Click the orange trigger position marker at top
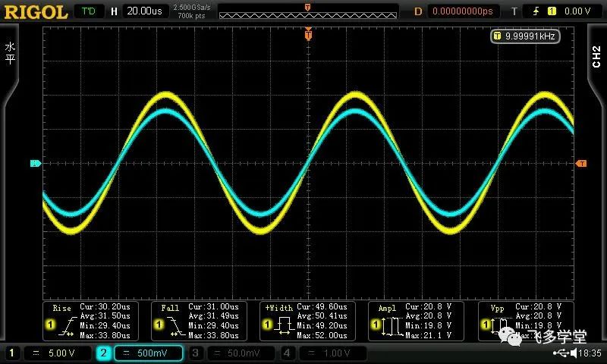This screenshot has width=607, height=364. [x=308, y=33]
